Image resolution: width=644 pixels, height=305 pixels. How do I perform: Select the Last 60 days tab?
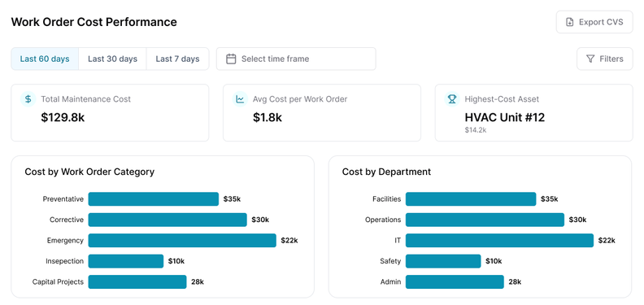pos(45,59)
